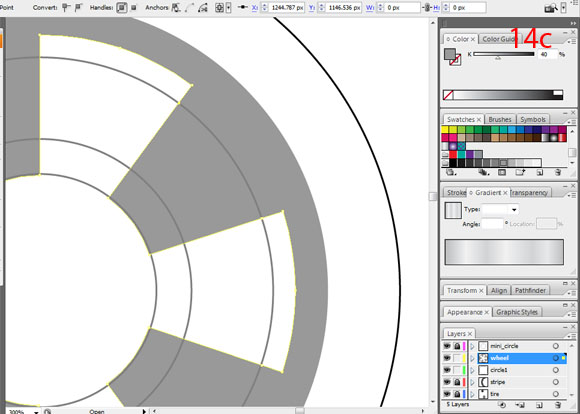The width and height of the screenshot is (580, 414).
Task: Select the Swatches tab
Action: click(x=463, y=120)
